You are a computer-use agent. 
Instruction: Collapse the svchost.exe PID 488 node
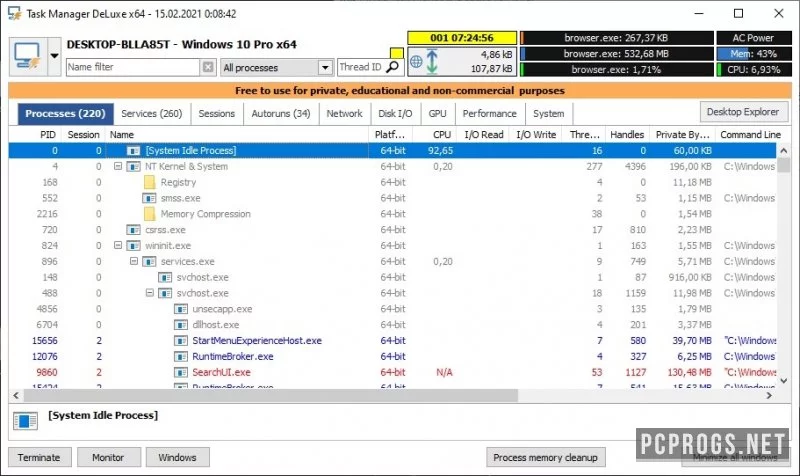(x=149, y=293)
